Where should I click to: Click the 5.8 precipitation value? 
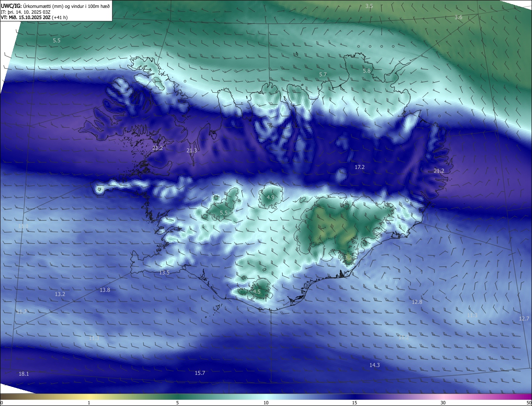click(x=367, y=71)
